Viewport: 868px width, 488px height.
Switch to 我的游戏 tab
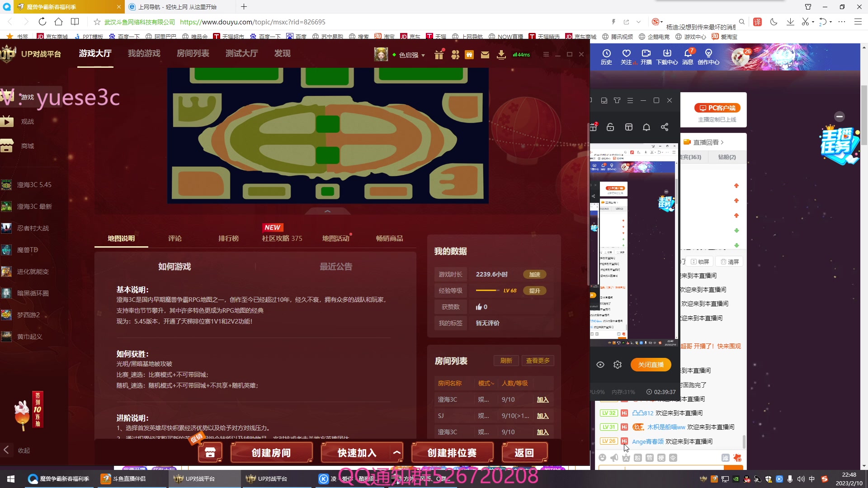click(x=144, y=53)
